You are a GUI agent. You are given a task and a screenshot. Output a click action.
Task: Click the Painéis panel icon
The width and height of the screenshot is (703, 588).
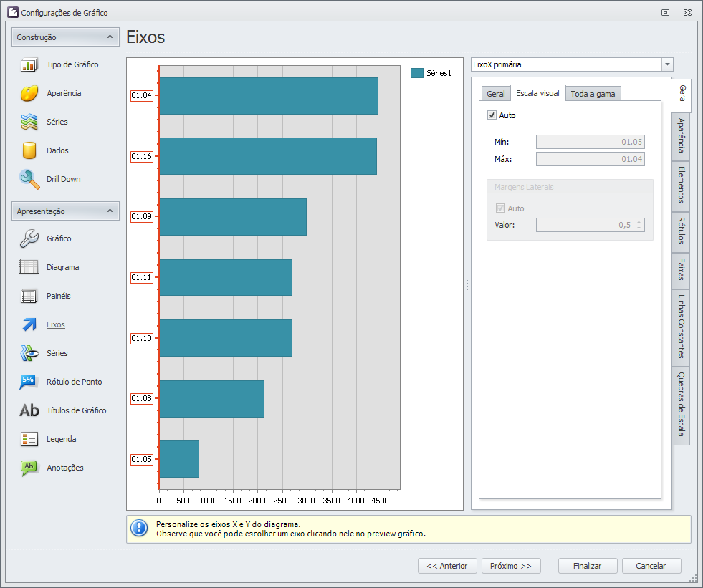click(29, 296)
